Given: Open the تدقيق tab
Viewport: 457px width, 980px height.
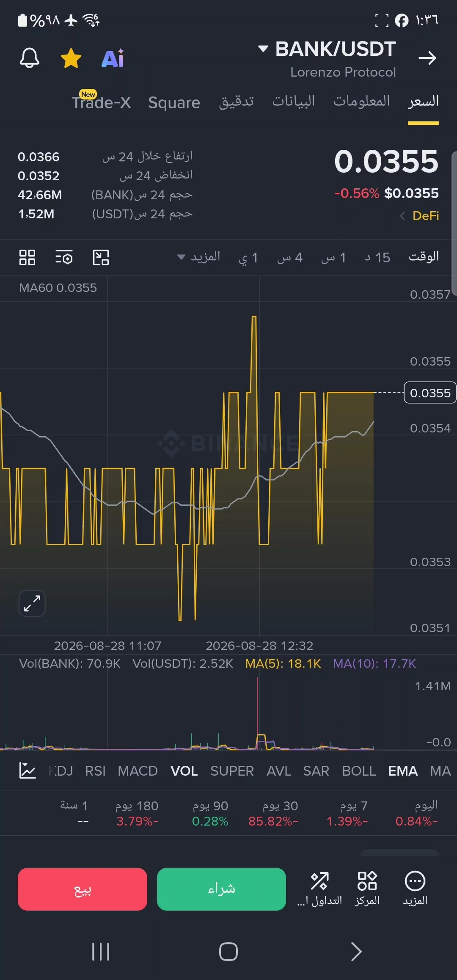Looking at the screenshot, I should click(236, 102).
